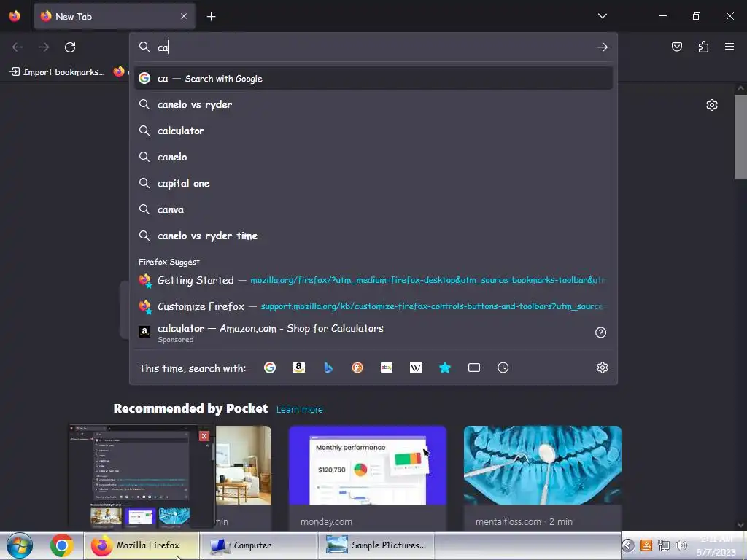The width and height of the screenshot is (747, 560).
Task: Search this time with Bing
Action: click(328, 367)
